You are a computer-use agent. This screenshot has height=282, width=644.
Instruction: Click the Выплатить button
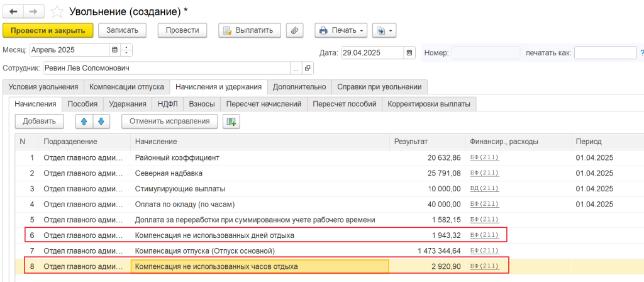(250, 30)
